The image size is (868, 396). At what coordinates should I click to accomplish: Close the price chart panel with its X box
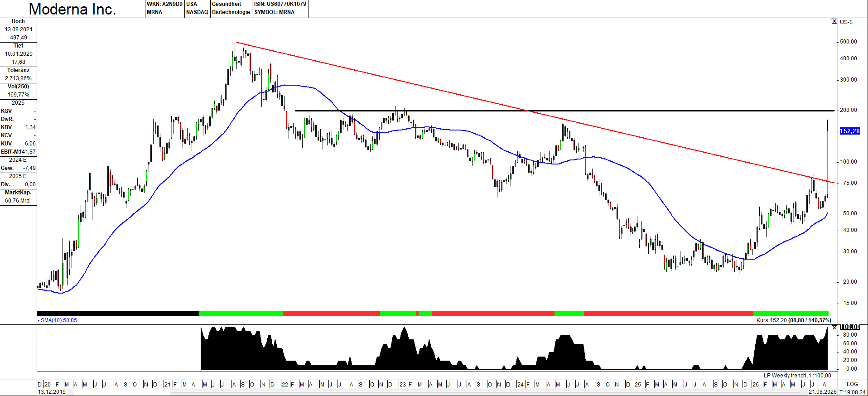pos(834,21)
